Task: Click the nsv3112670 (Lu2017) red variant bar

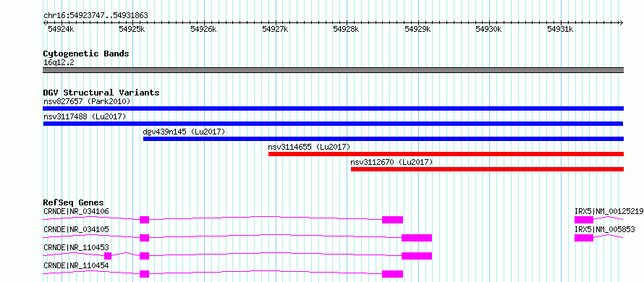Action: click(487, 169)
